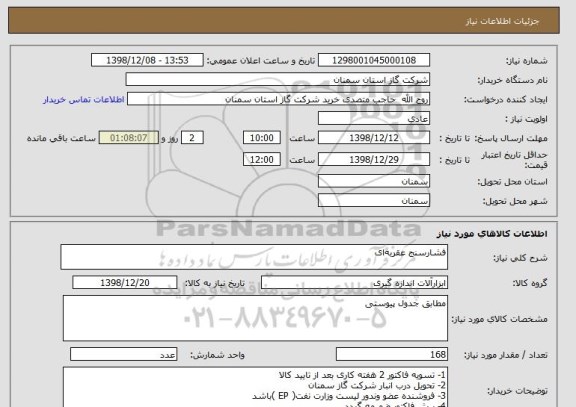
Task: Click the unit of measure field عدد
Action: (123, 354)
